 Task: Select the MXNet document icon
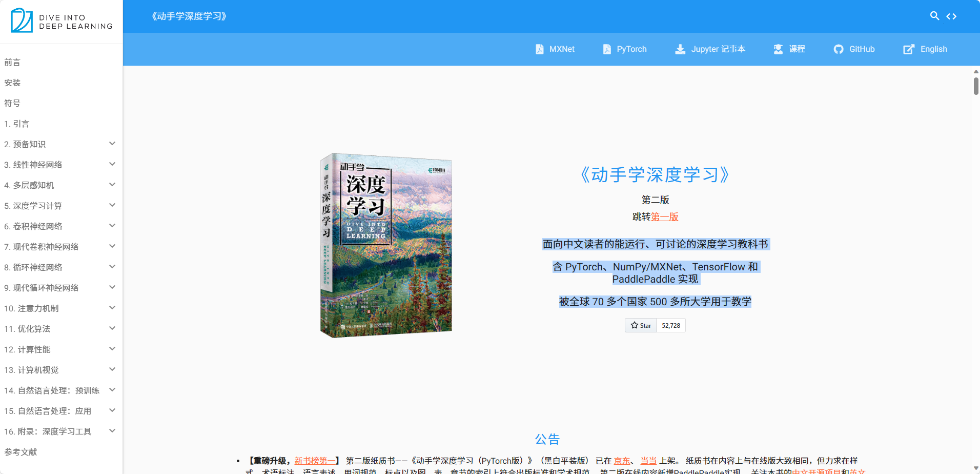[540, 49]
